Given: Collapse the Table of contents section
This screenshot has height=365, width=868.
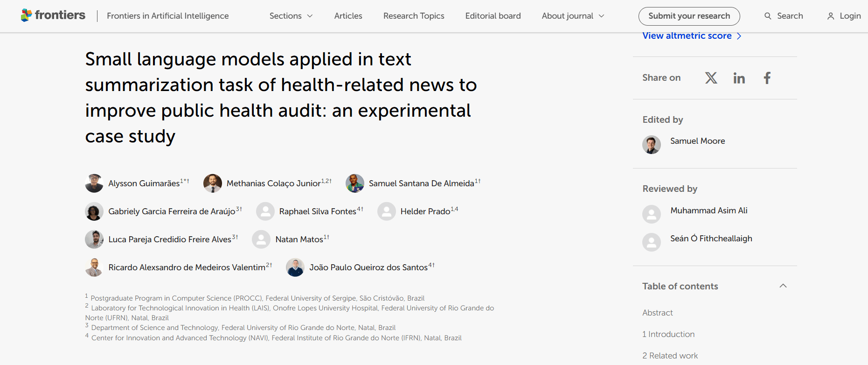Looking at the screenshot, I should pos(783,286).
